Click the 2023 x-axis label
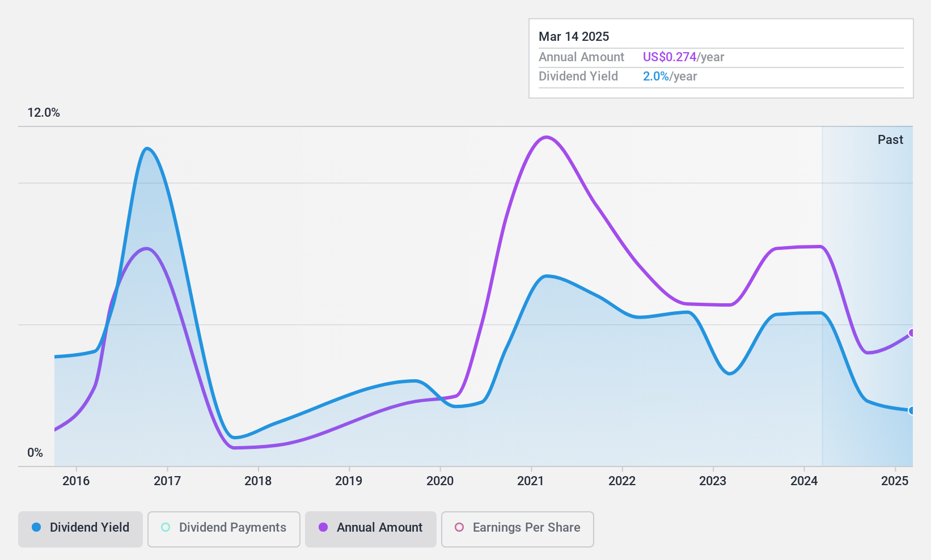Screen dimensions: 931x560 click(713, 481)
